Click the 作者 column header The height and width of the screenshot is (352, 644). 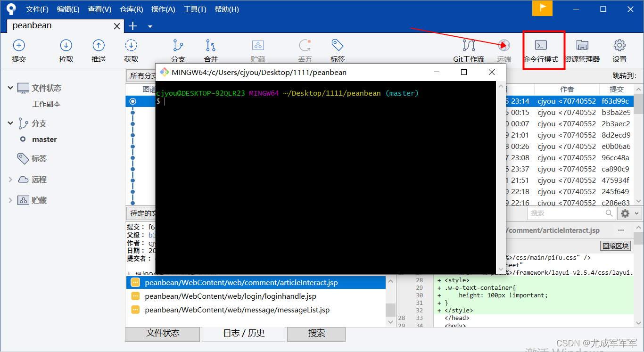point(567,89)
